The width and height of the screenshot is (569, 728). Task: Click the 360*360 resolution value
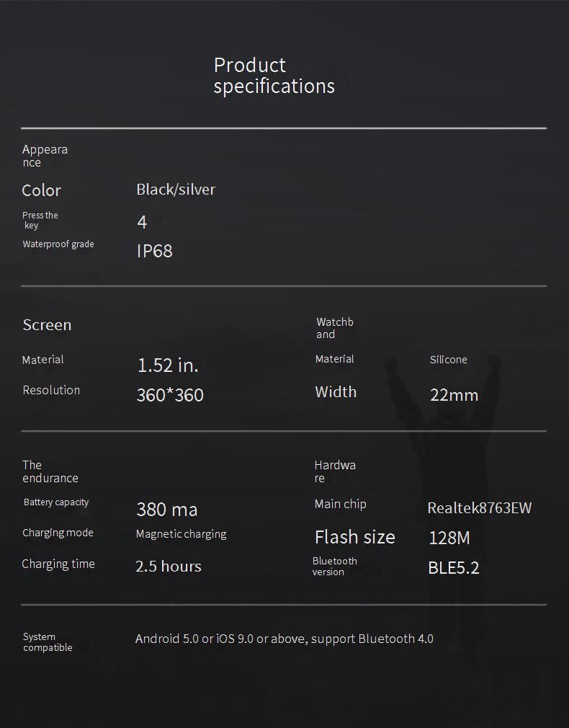pos(170,395)
